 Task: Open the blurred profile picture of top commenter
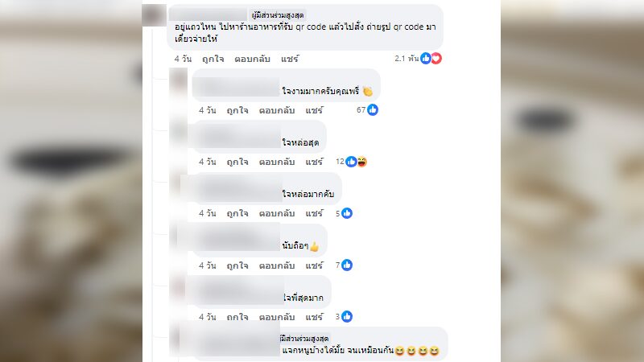[x=154, y=15]
